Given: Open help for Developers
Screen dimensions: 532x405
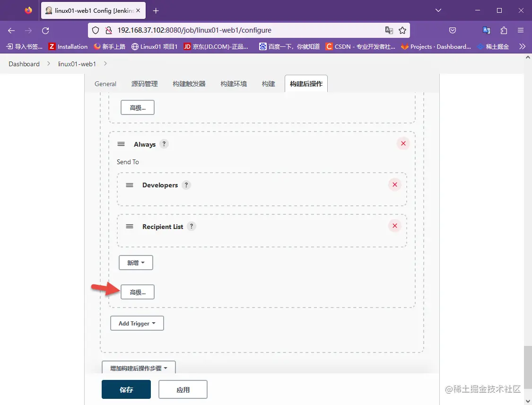Looking at the screenshot, I should tap(186, 185).
